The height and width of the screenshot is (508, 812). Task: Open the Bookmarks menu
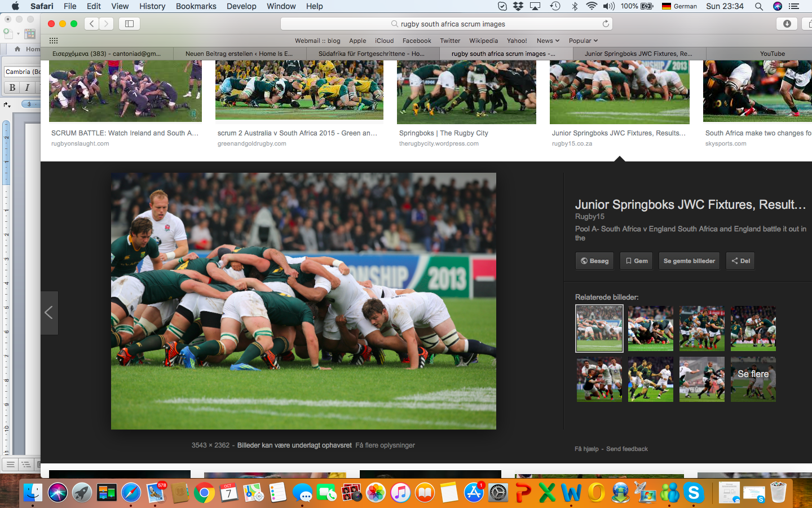(x=196, y=6)
